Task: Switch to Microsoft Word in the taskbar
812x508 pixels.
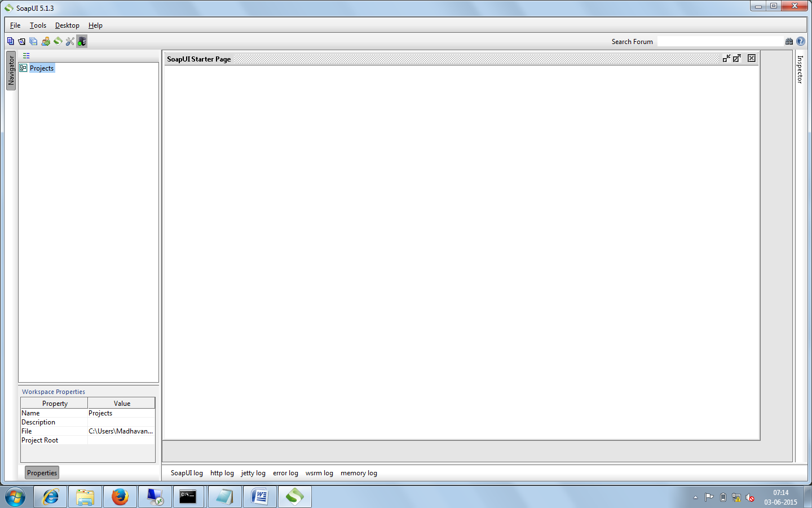Action: coord(260,497)
